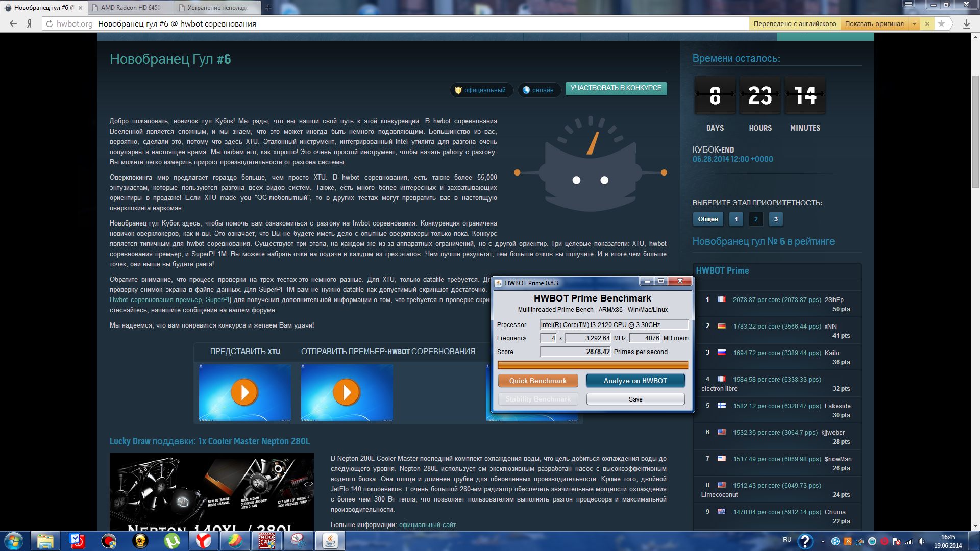
Task: Open the 'SuperPI' link
Action: click(x=217, y=300)
